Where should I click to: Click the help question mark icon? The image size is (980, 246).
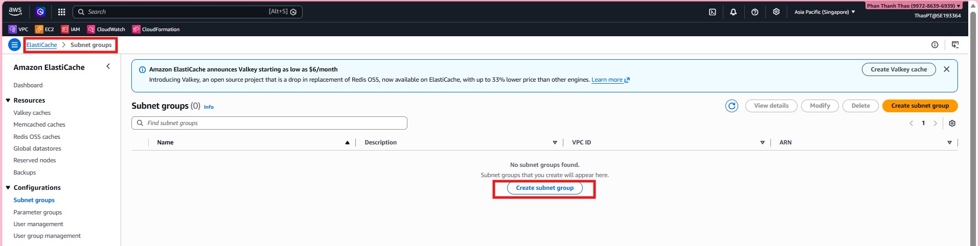[755, 12]
